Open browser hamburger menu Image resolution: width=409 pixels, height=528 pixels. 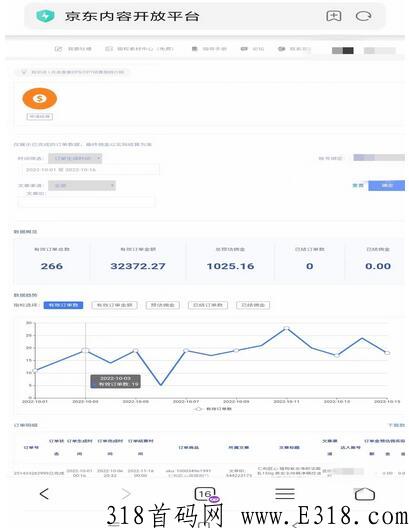coord(285,494)
